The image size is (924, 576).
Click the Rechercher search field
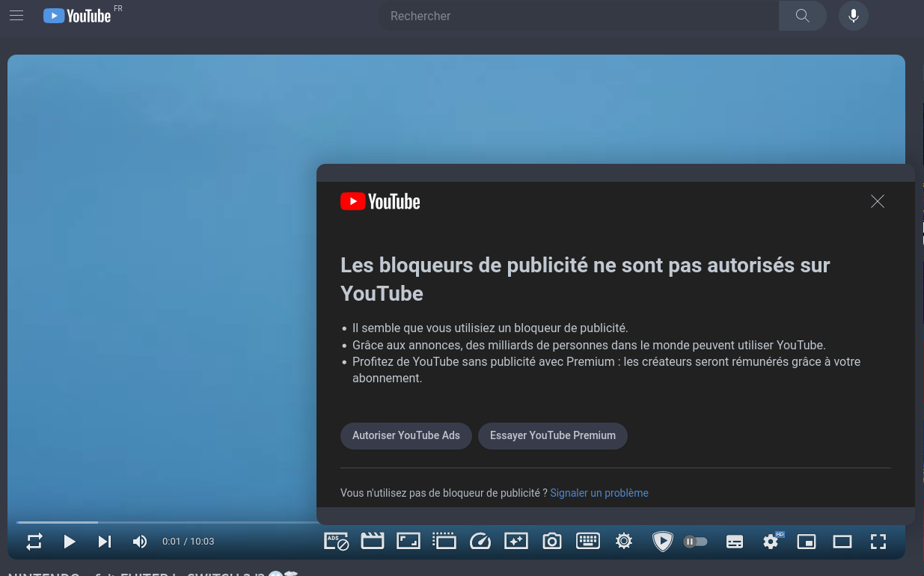pos(578,16)
